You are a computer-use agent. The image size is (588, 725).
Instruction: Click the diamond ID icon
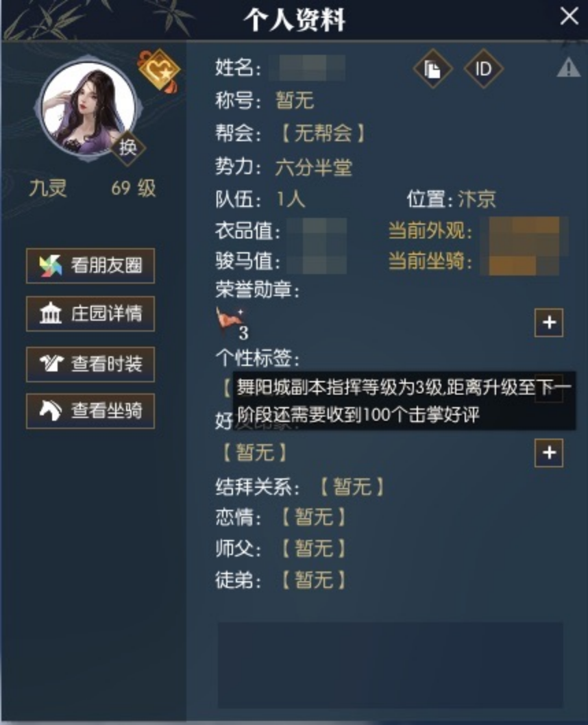[483, 69]
